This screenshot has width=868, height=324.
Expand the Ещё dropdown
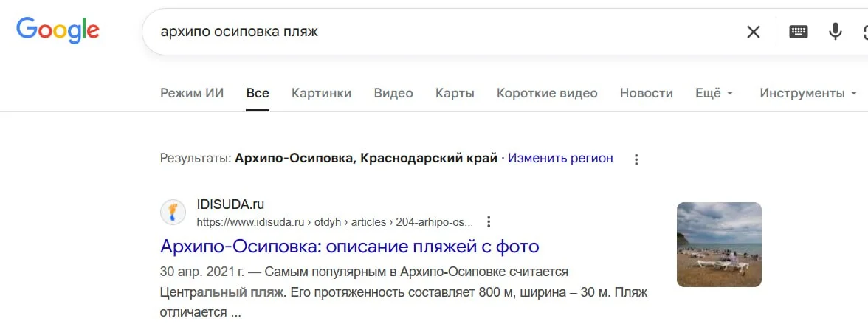point(714,93)
